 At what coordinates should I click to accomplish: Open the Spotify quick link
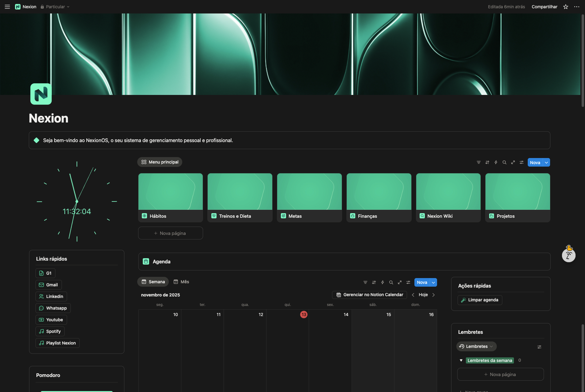[50, 331]
